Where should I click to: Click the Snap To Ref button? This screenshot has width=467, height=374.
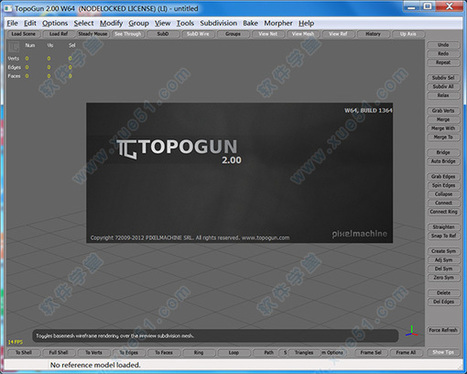point(443,236)
